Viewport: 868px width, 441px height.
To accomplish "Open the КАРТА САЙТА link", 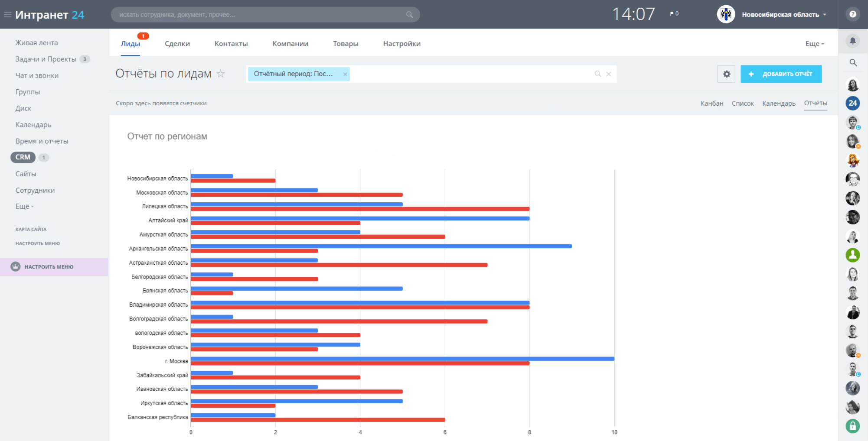I will pyautogui.click(x=31, y=229).
